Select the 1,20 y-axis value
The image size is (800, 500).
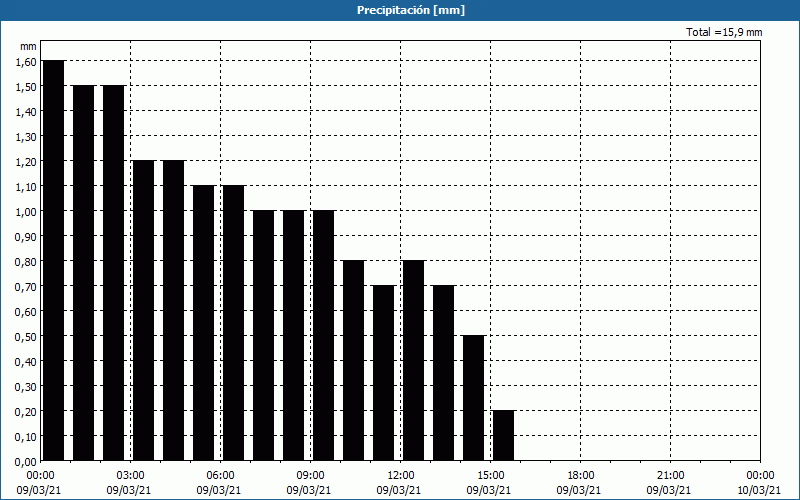[26, 161]
